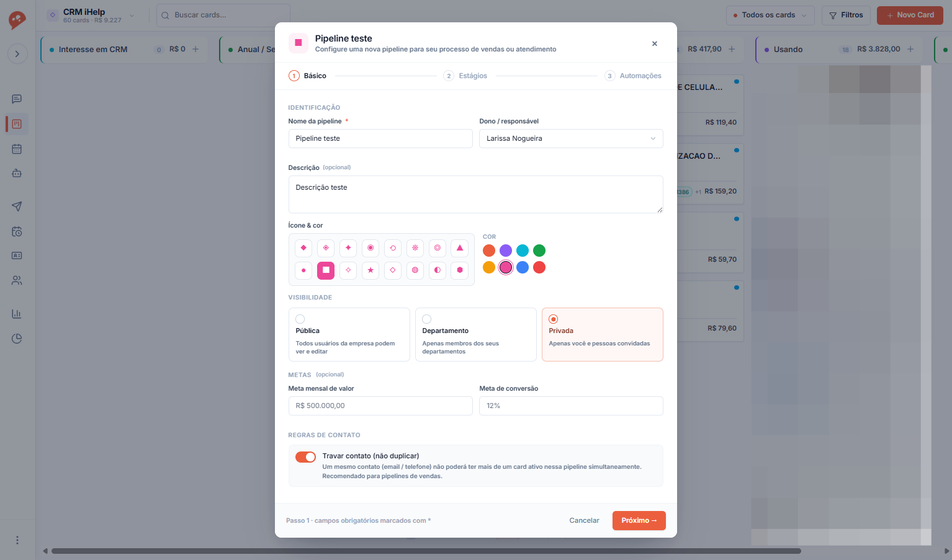Image resolution: width=952 pixels, height=560 pixels.
Task: Choose the half-filled circle icon
Action: [x=438, y=270]
